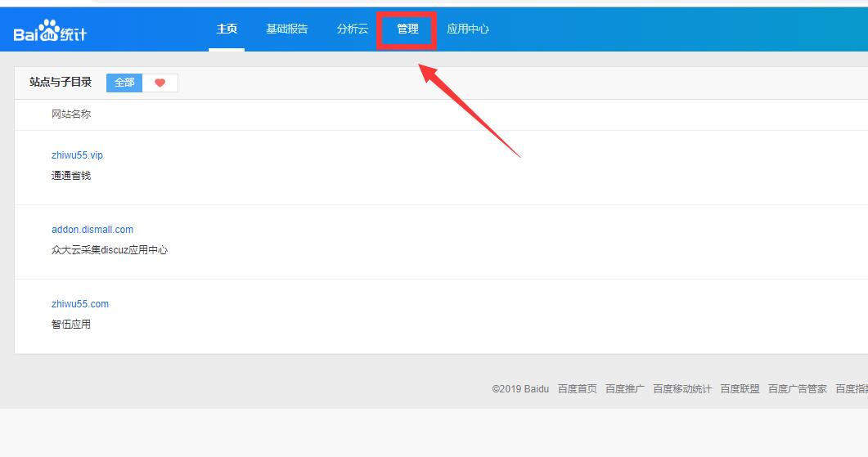Switch to the 主页 tab
868x457 pixels.
227,29
